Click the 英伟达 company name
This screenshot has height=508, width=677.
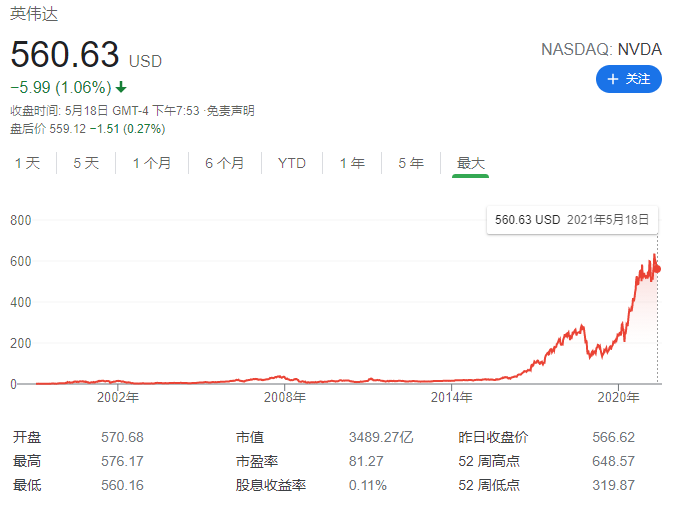pos(34,14)
